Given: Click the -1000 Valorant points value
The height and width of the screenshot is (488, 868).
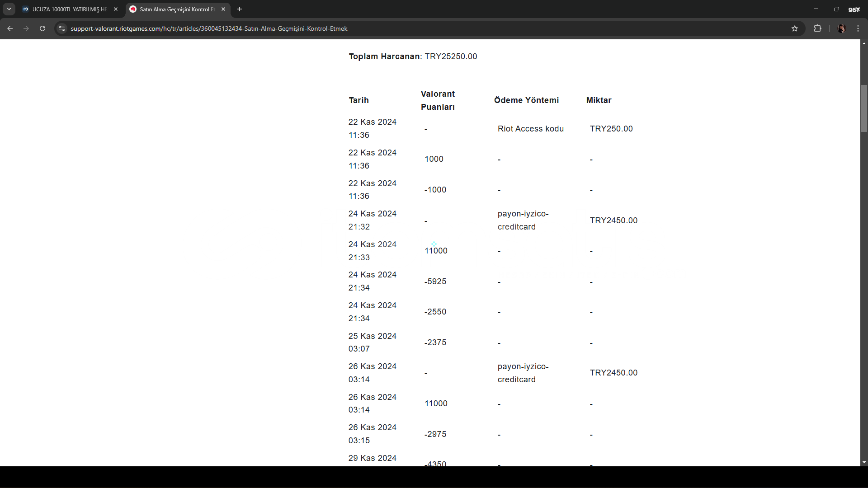Looking at the screenshot, I should tap(435, 190).
